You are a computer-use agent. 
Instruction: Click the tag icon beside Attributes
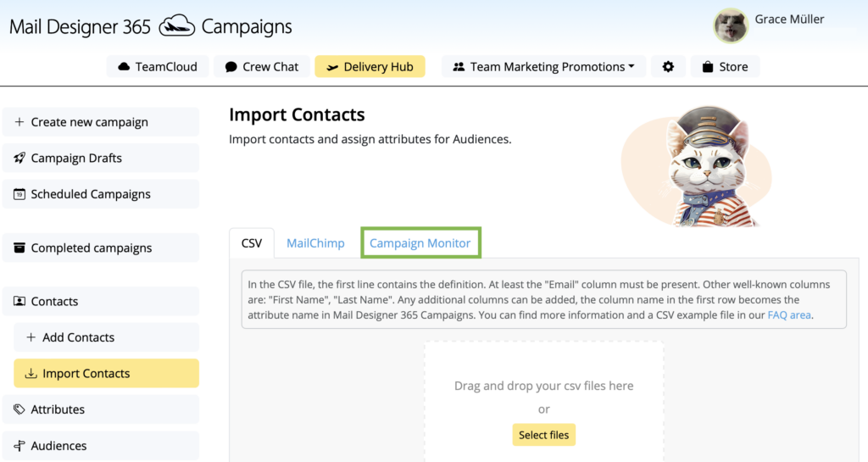click(x=19, y=409)
